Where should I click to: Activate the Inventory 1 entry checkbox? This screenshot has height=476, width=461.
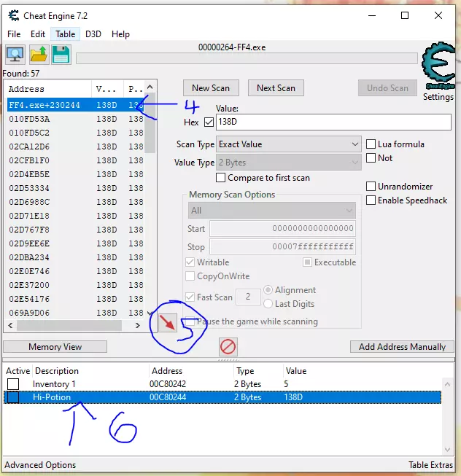click(x=13, y=384)
